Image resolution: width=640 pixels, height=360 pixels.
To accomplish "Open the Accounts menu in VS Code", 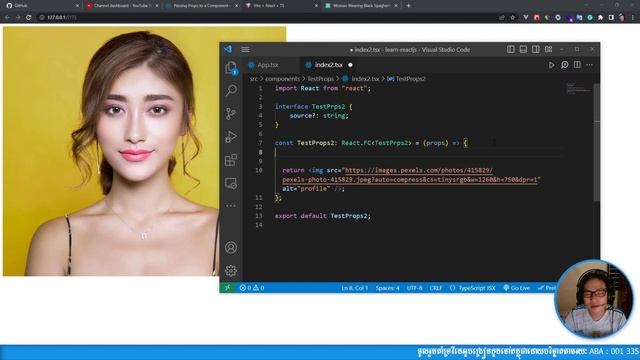I will [231, 247].
